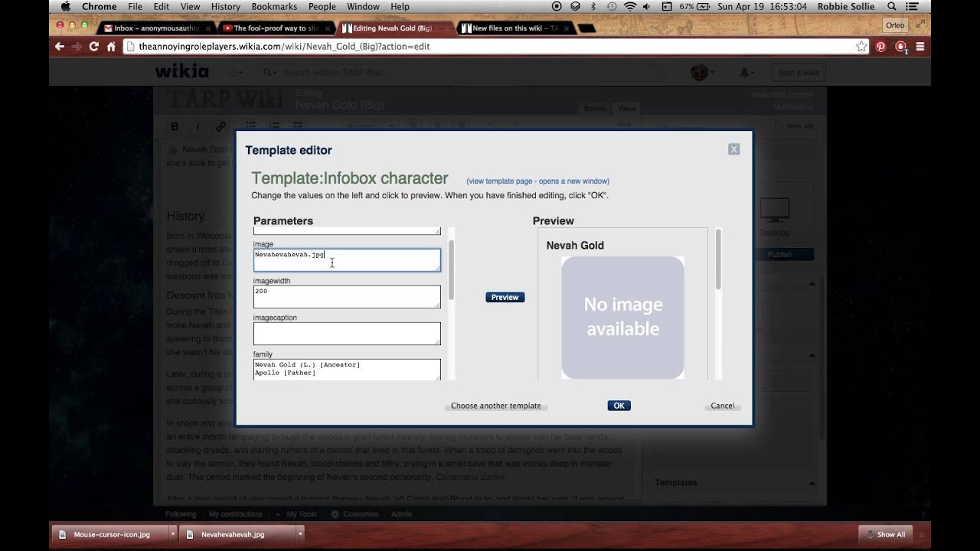The width and height of the screenshot is (980, 551).
Task: Click the Nevah Gold preview title
Action: [575, 246]
